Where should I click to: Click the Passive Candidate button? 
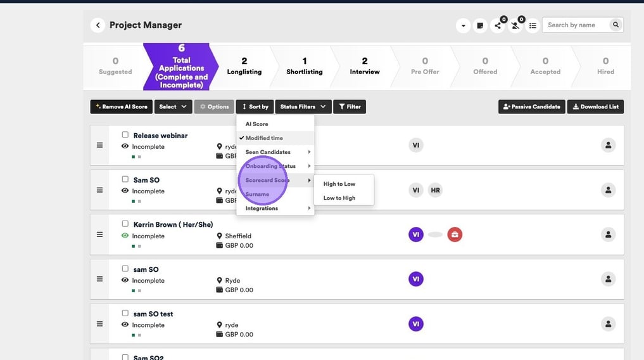click(x=531, y=107)
